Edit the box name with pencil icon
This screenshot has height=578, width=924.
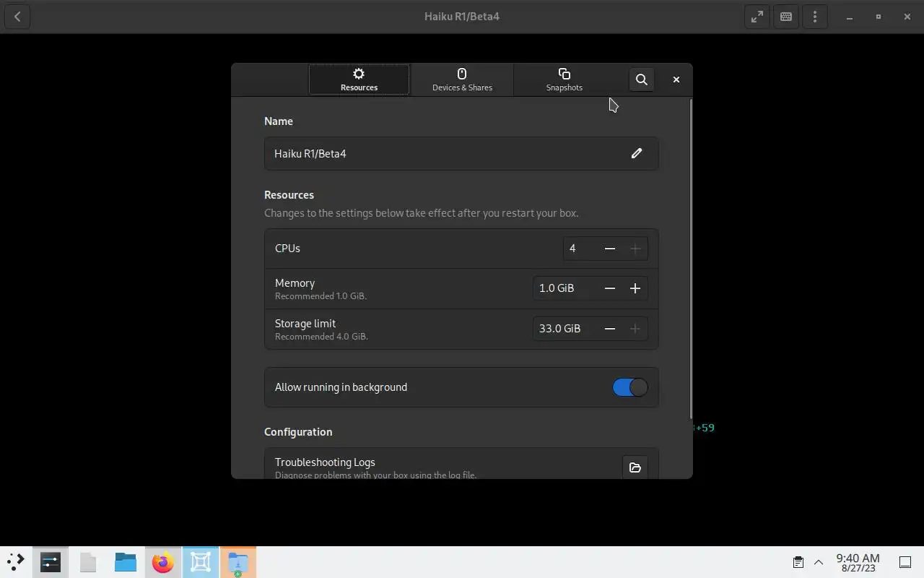coord(637,153)
